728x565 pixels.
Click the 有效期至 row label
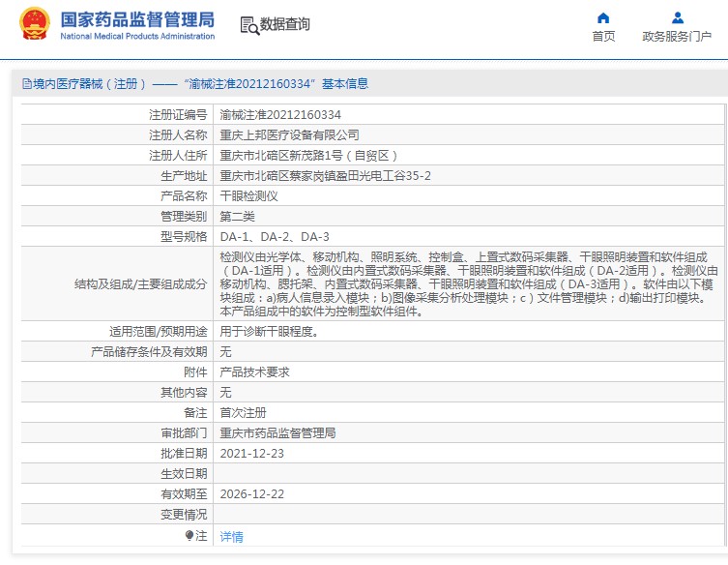[x=184, y=494]
